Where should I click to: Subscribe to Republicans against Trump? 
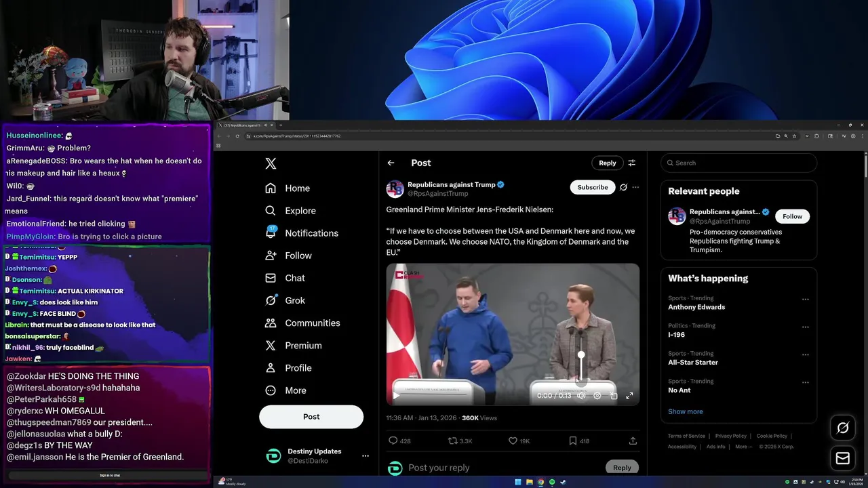(593, 187)
